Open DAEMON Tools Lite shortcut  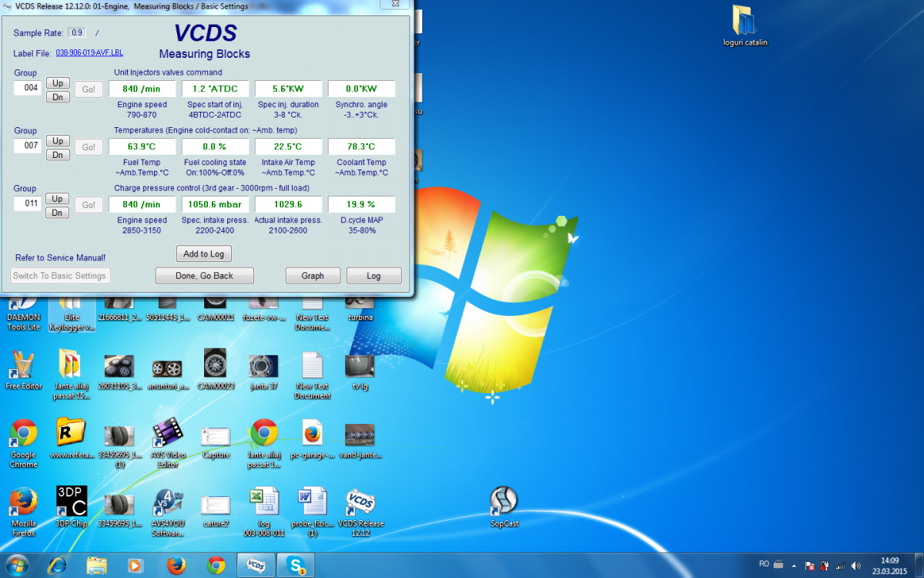pos(23,308)
